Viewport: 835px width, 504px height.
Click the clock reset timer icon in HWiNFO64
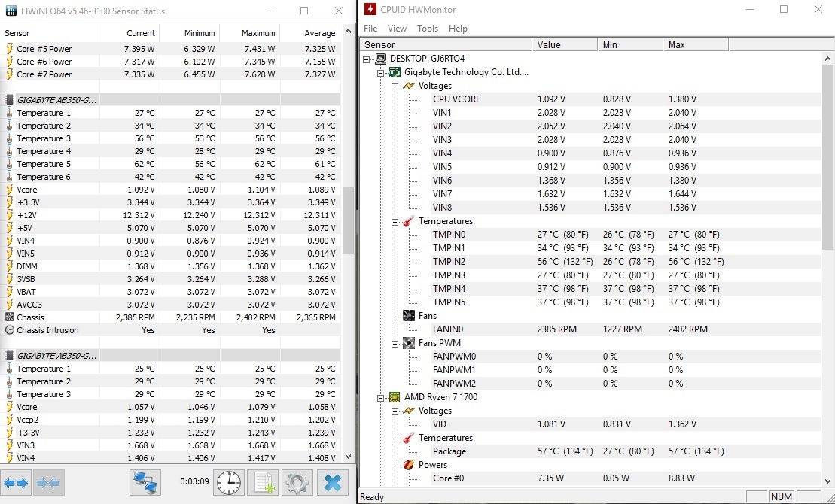tap(229, 483)
